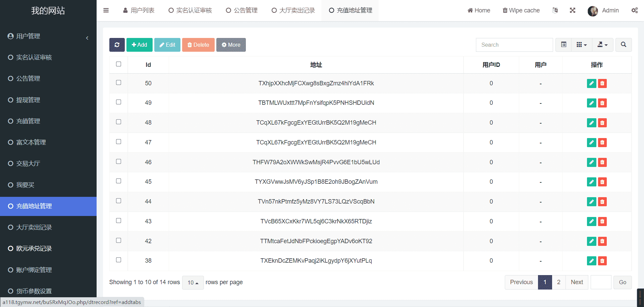This screenshot has width=644, height=307.
Task: Check the checkbox for row Id 49
Action: click(118, 102)
